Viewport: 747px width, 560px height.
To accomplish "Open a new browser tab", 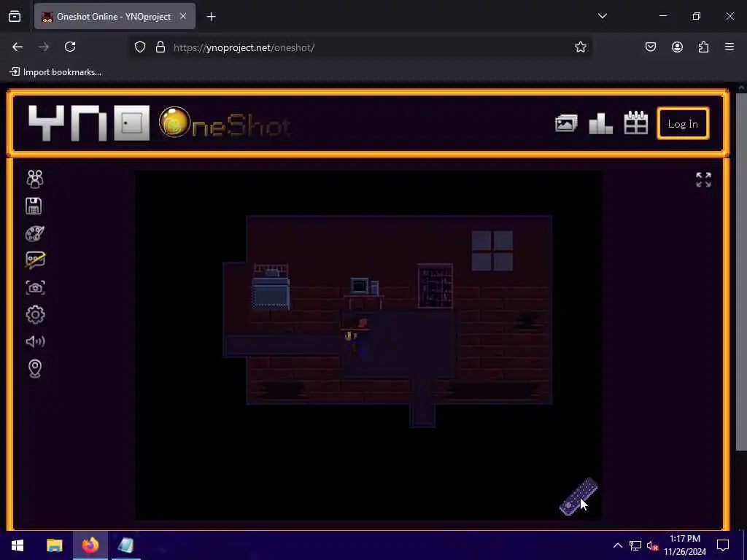I will pos(211,17).
